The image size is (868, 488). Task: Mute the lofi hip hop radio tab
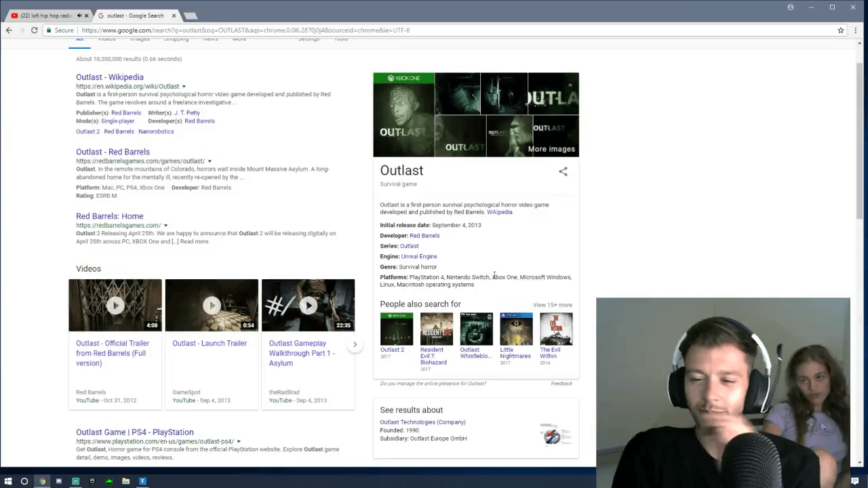coord(79,16)
